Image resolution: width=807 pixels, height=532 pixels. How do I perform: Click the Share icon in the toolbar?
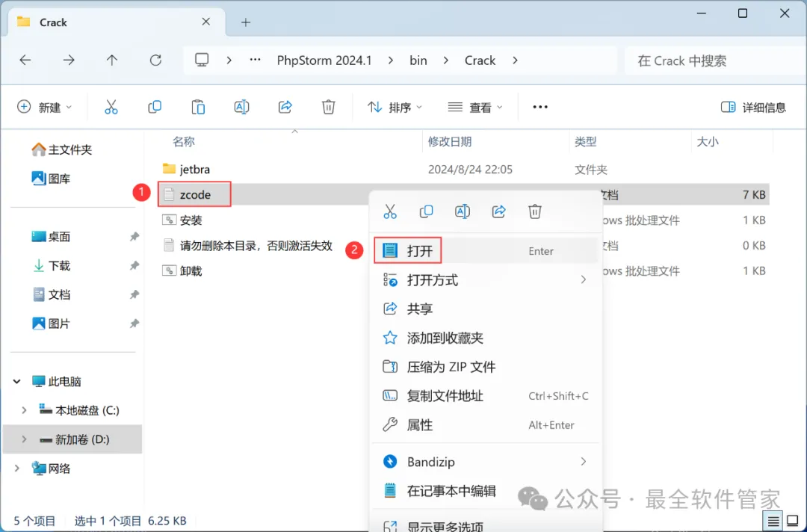(285, 107)
